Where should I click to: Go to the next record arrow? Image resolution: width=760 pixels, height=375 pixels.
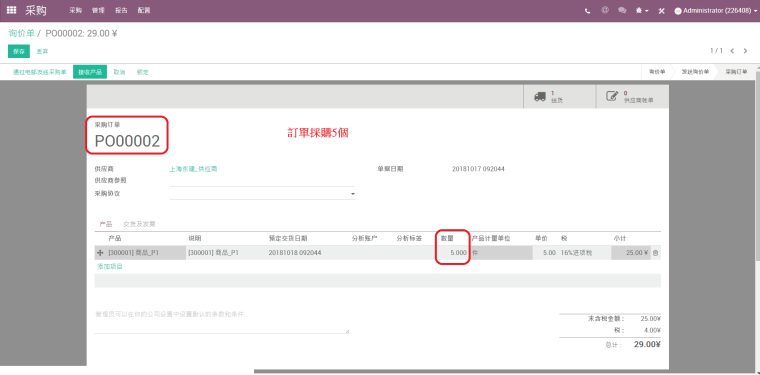tap(745, 51)
